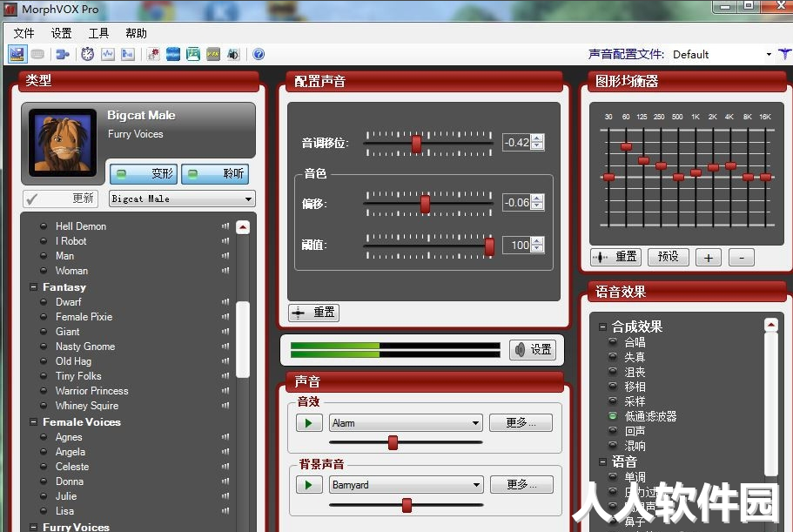Viewport: 793px width, 532px height.
Task: Play the Alarm sound effect
Action: pos(309,423)
